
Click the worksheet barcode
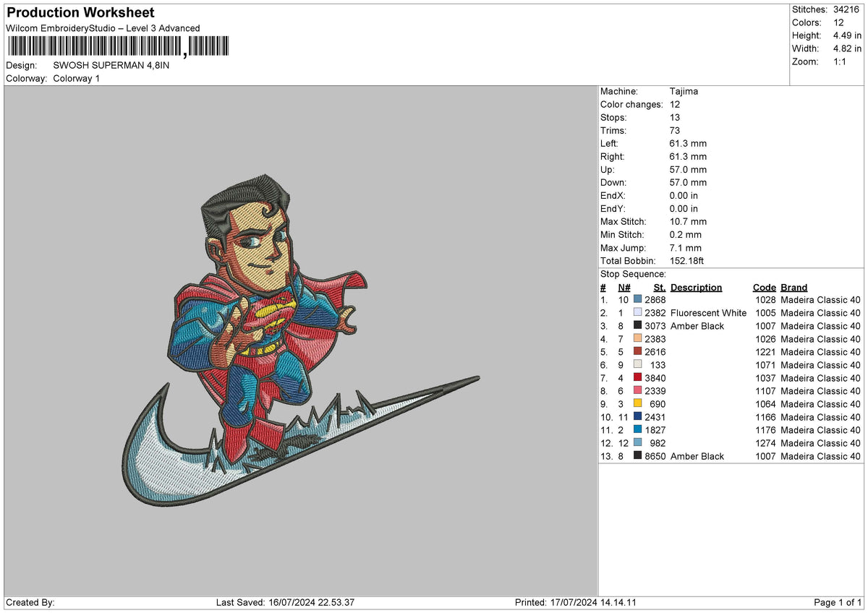(118, 47)
